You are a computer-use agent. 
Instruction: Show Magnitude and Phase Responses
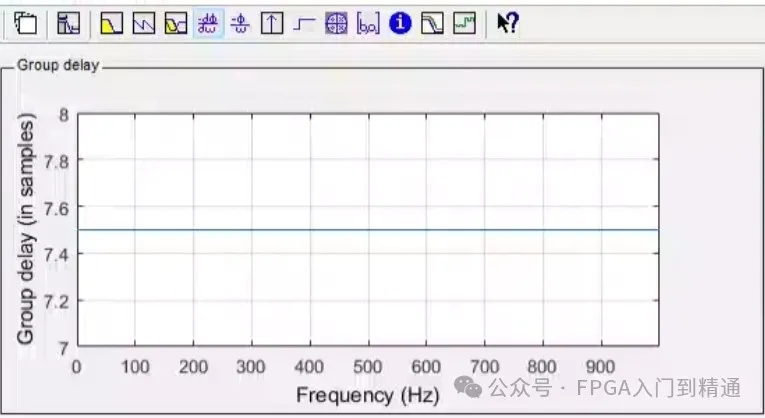tap(176, 23)
